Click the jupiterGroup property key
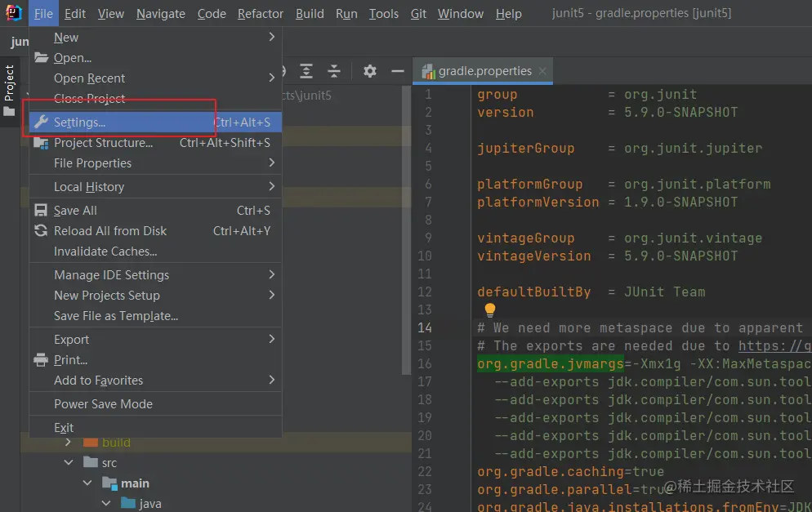The width and height of the screenshot is (812, 512). (525, 149)
